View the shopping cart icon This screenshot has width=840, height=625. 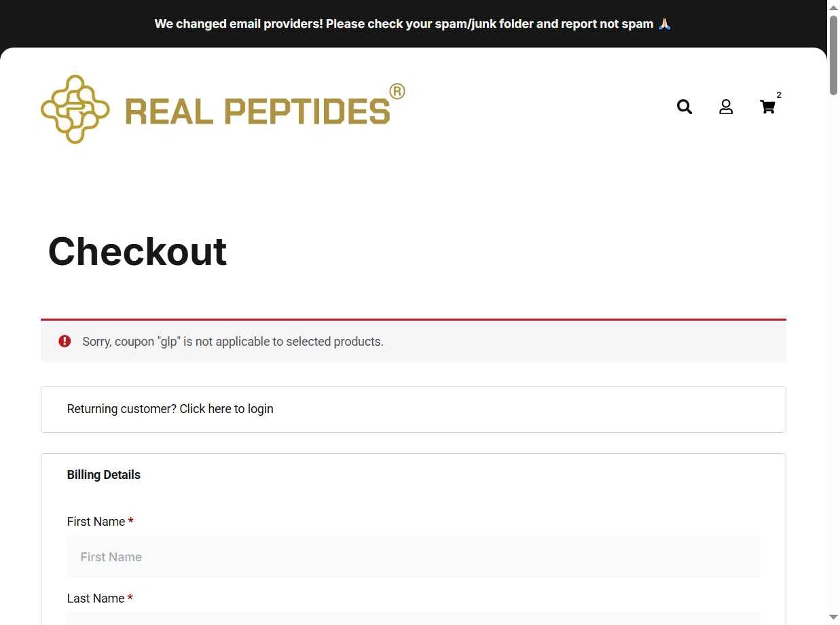click(767, 107)
